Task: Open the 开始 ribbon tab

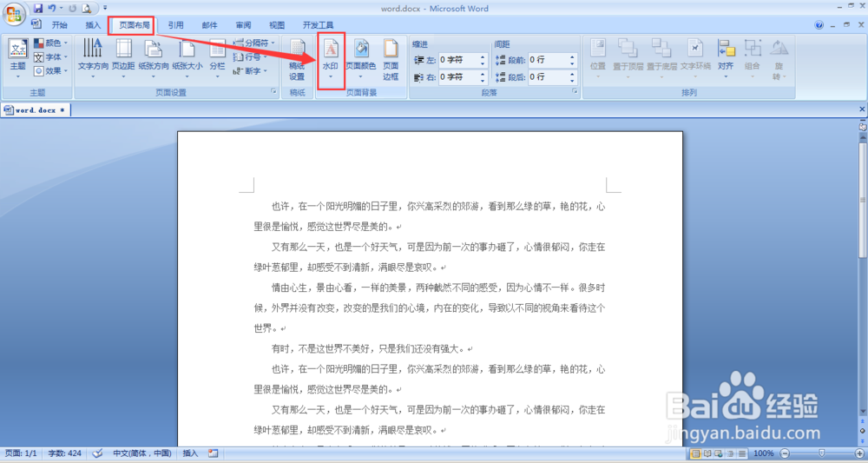Action: click(x=59, y=25)
